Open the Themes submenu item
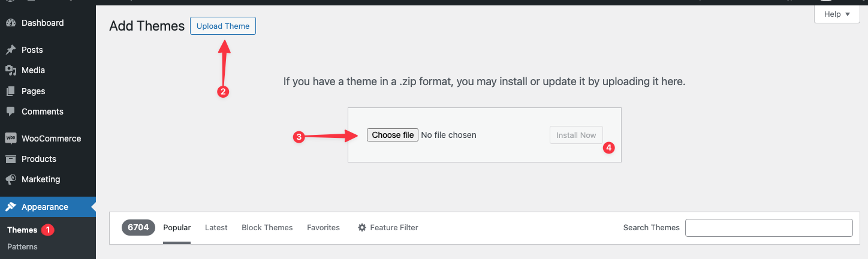This screenshot has height=259, width=868. click(22, 230)
